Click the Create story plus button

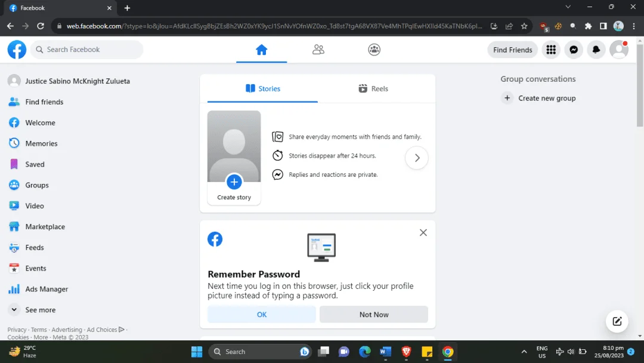[234, 181]
